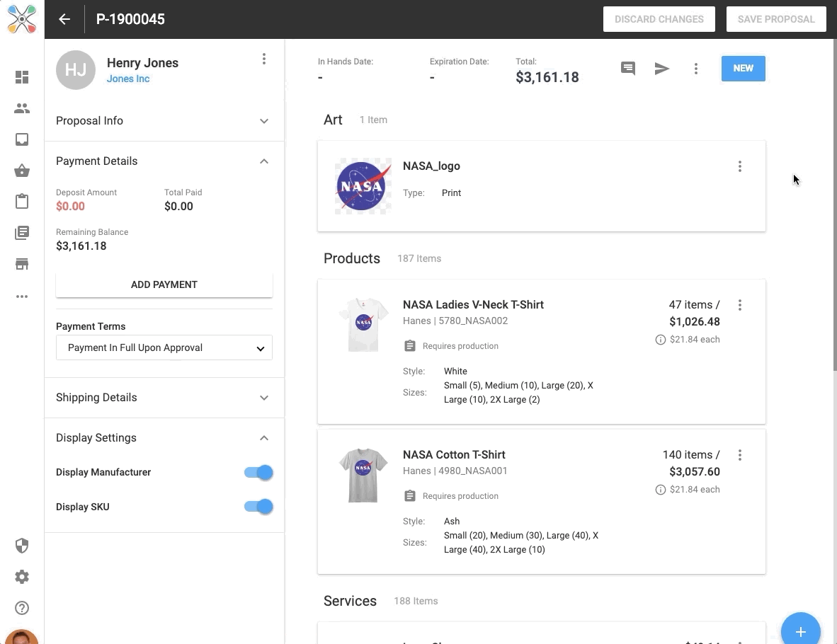Expand the Shipping Details section
Viewport: 837px width, 644px height.
(164, 398)
